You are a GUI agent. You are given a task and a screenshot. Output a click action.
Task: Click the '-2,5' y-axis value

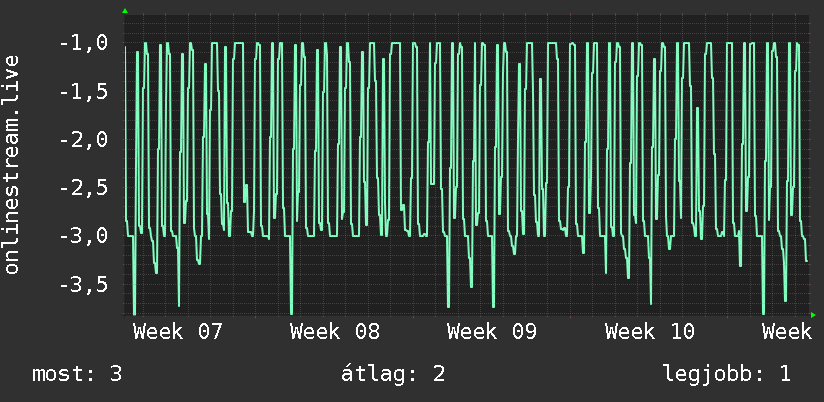click(x=84, y=188)
